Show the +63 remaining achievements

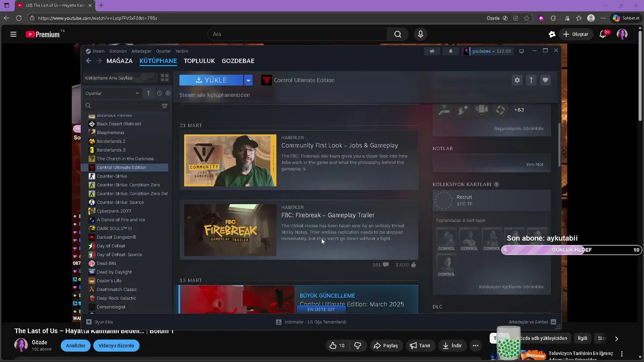(519, 110)
